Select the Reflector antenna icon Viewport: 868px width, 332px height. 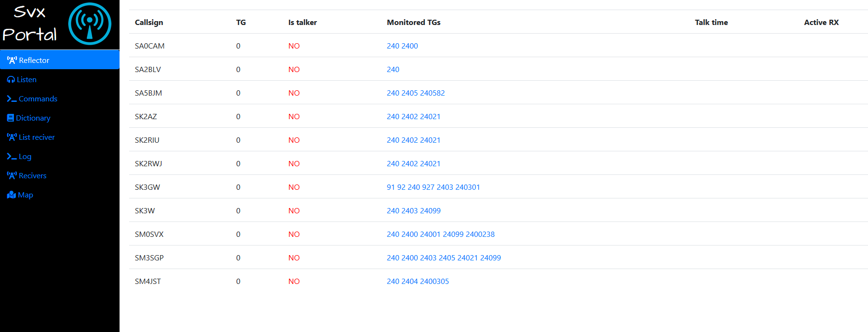12,60
